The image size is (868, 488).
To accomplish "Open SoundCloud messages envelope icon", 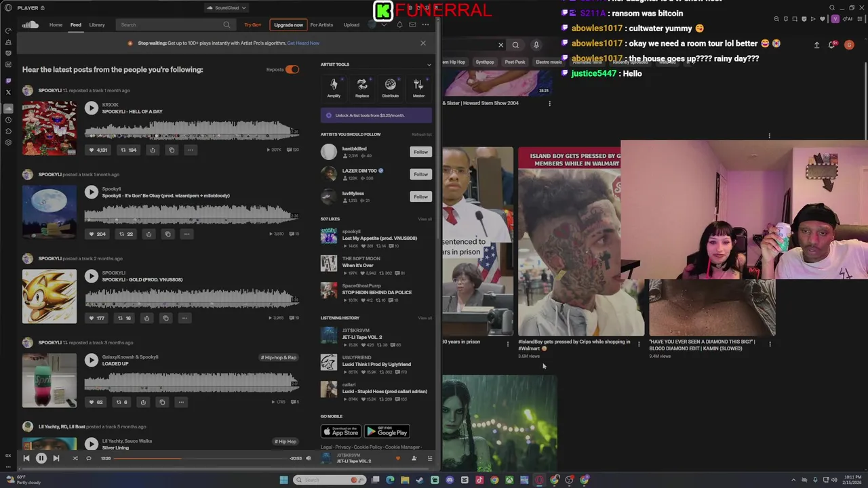I will 412,25.
